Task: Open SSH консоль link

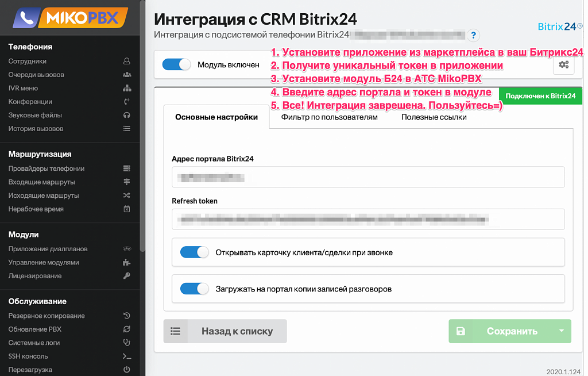Action: coord(28,356)
